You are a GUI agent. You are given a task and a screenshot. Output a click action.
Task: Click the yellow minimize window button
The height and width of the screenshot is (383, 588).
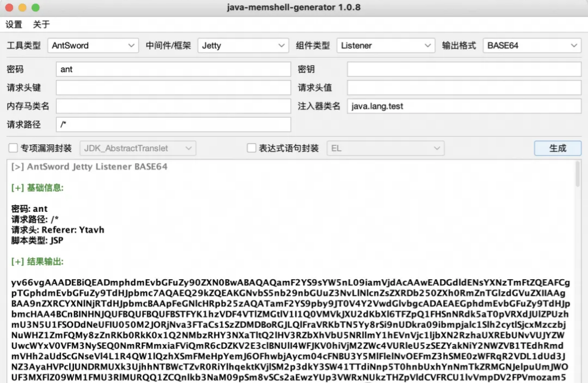(23, 8)
